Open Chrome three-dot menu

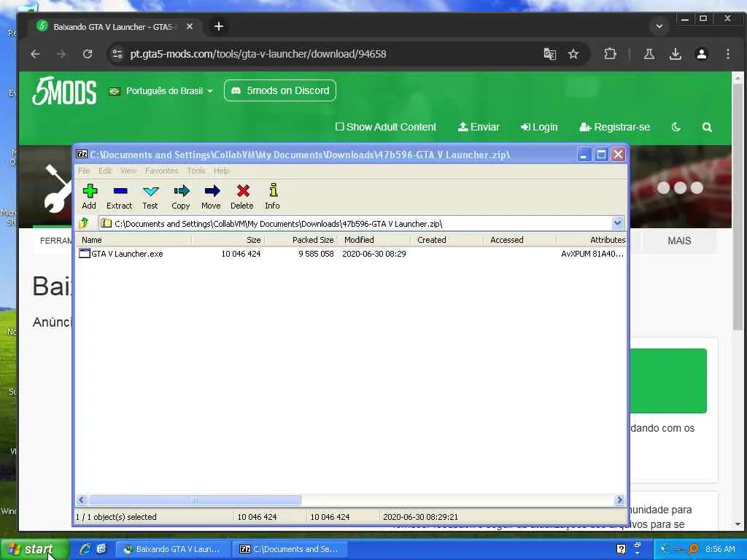(727, 54)
